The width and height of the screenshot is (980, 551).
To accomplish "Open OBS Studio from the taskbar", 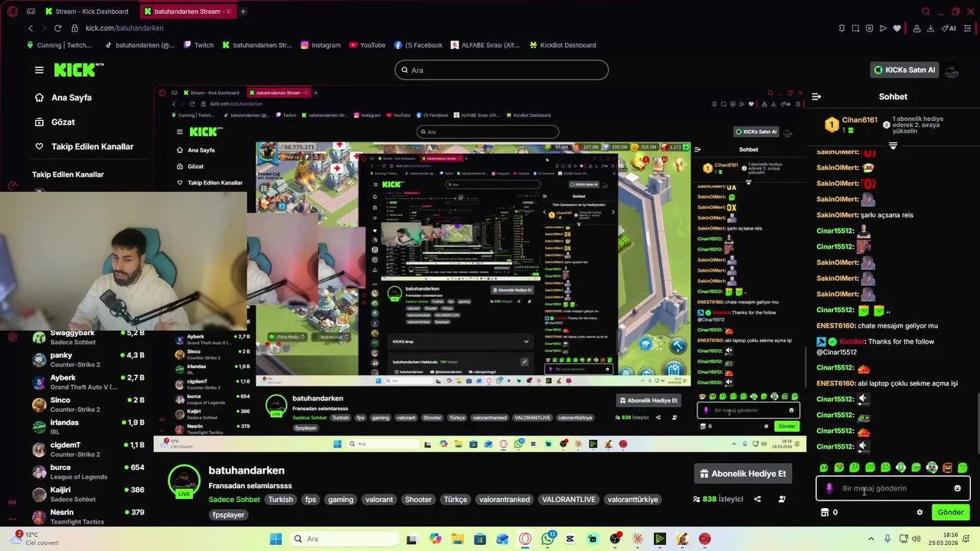I will (x=615, y=539).
